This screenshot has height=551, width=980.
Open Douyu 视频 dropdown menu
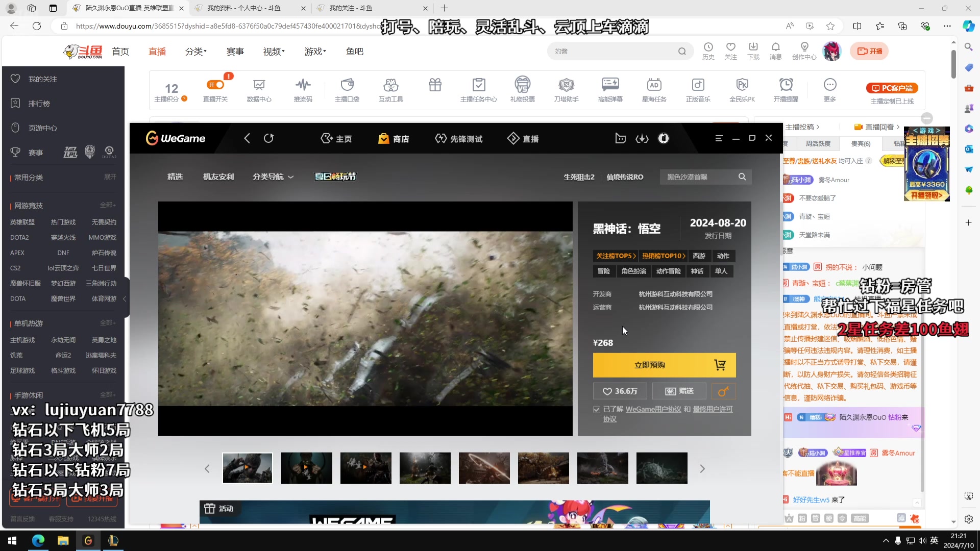274,52
